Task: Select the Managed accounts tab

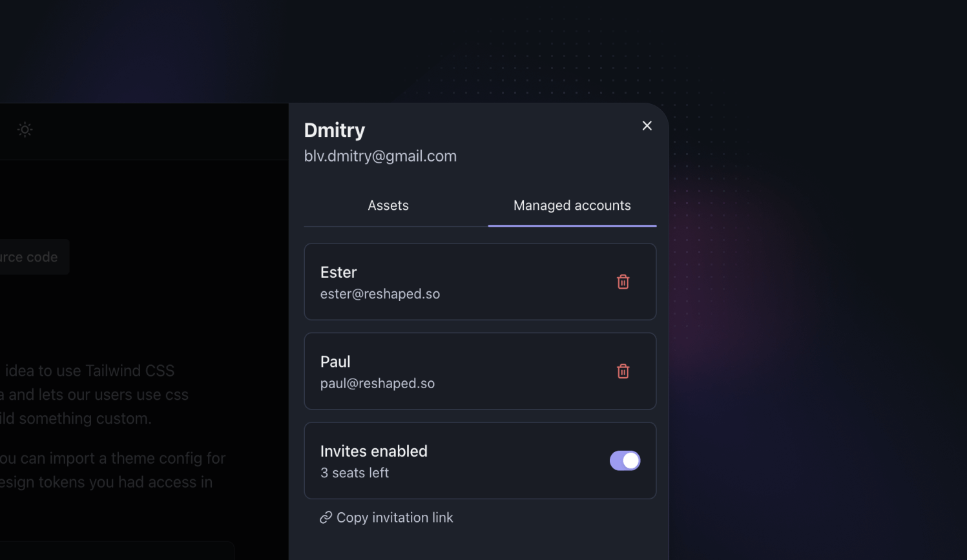Action: click(x=572, y=205)
